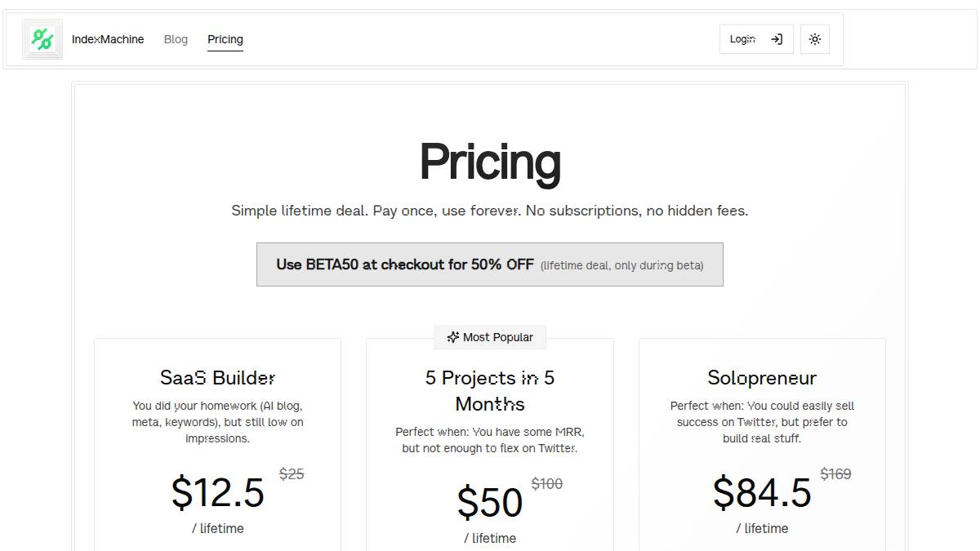Click the sparkle icon beside Most Popular

pos(453,337)
